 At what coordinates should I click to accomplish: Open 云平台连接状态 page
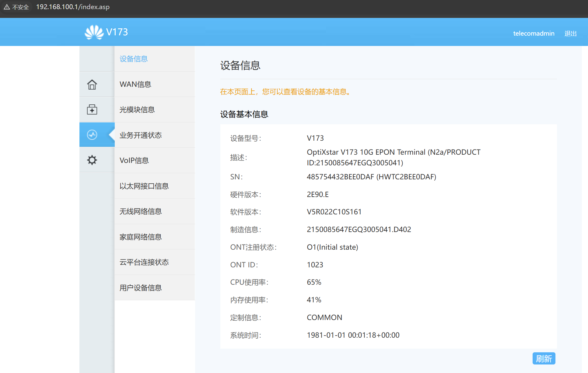144,262
